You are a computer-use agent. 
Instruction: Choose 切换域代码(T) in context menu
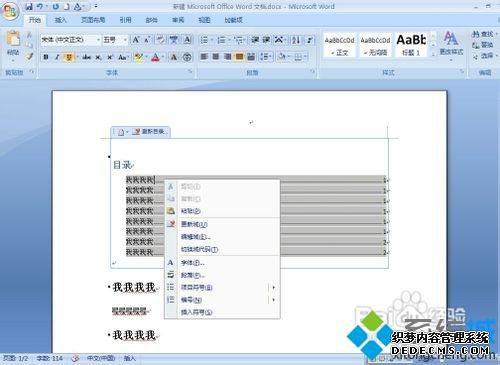pyautogui.click(x=222, y=249)
